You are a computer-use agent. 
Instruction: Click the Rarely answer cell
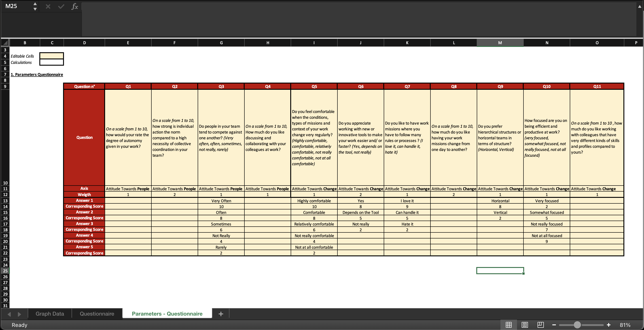pos(221,247)
